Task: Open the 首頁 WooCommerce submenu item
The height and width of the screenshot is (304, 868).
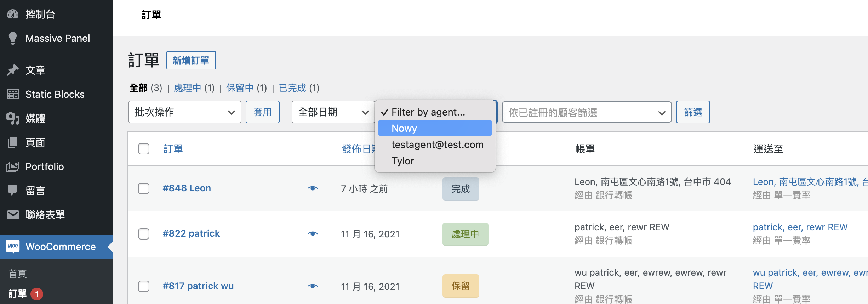Action: (x=18, y=274)
